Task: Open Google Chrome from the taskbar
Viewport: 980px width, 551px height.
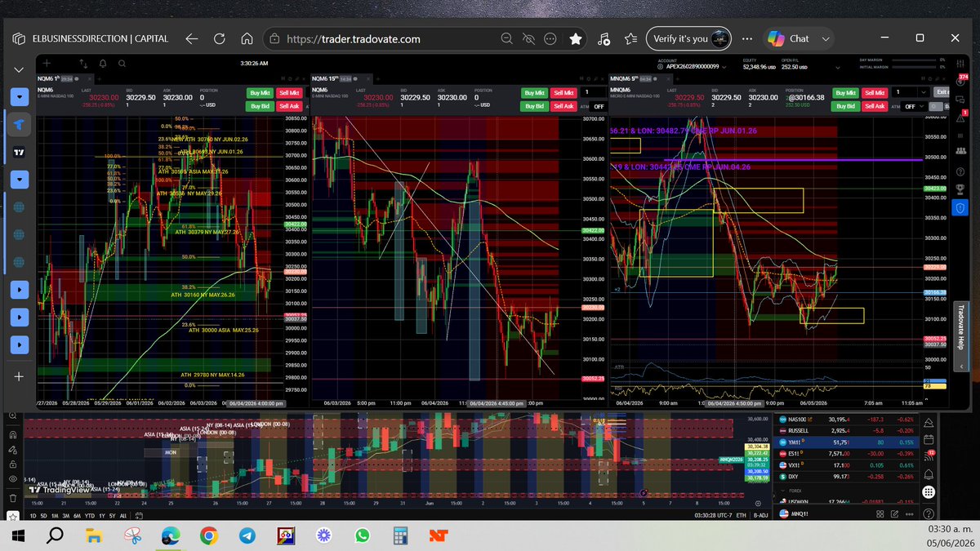Action: click(207, 536)
